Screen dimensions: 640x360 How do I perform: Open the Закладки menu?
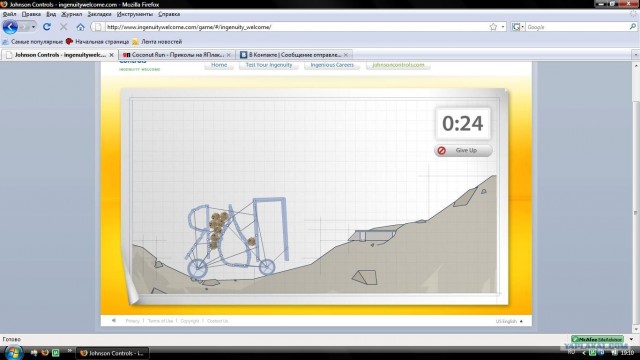99,14
